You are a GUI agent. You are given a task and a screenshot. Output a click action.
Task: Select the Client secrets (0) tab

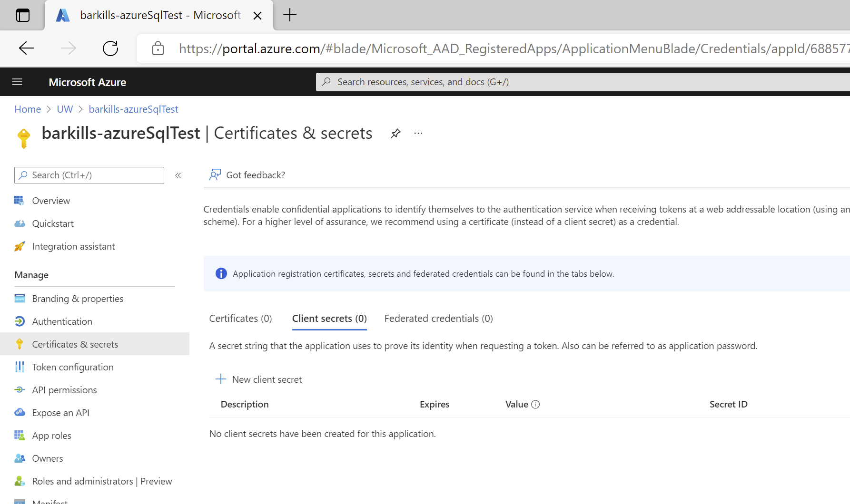pyautogui.click(x=329, y=319)
